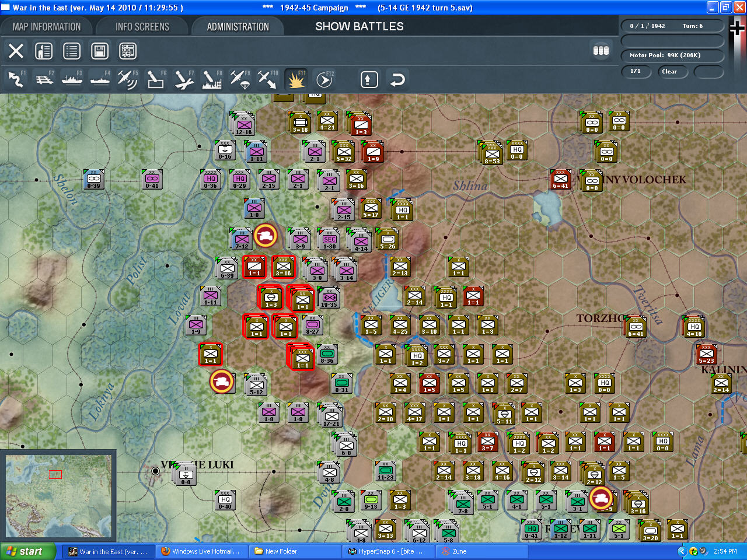747x560 pixels.
Task: Open the INFO SCREENS tab
Action: (x=142, y=27)
